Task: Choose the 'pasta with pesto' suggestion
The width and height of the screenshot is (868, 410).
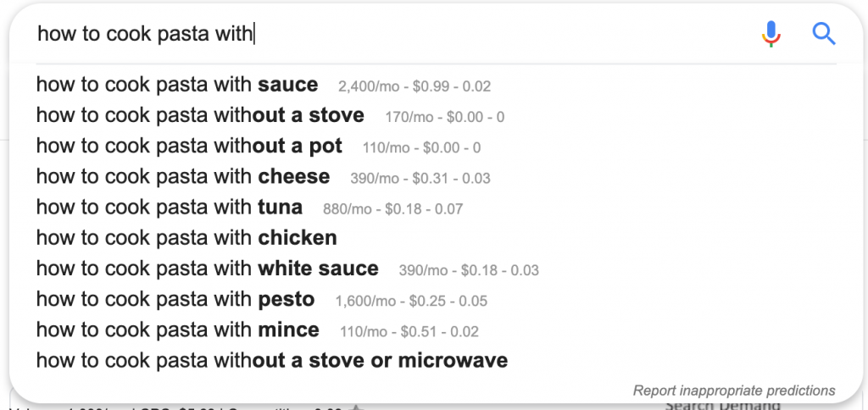Action: point(175,299)
